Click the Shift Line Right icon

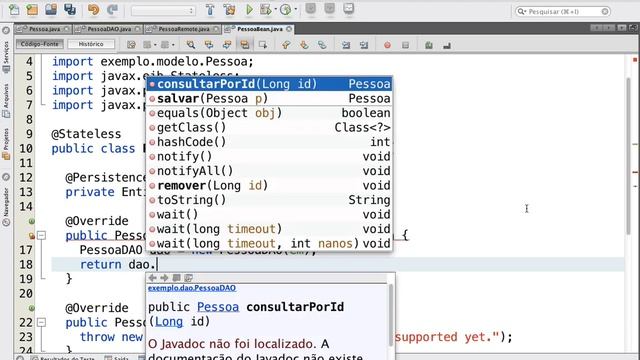pos(364,45)
